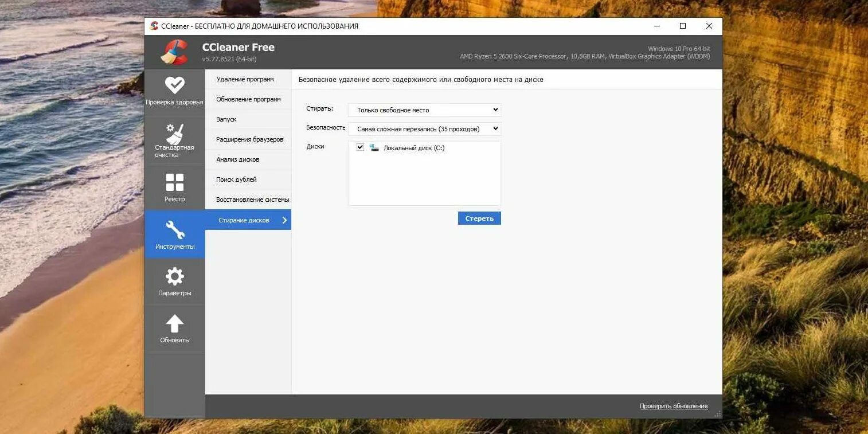The width and height of the screenshot is (868, 434).
Task: Click the Стереть button
Action: [479, 218]
